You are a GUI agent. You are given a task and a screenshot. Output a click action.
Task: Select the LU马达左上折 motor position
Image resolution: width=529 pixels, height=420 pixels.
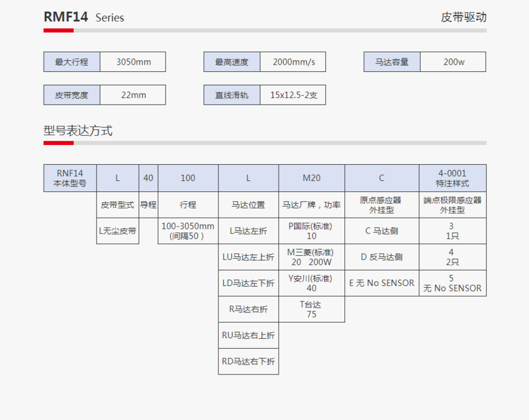click(x=248, y=257)
